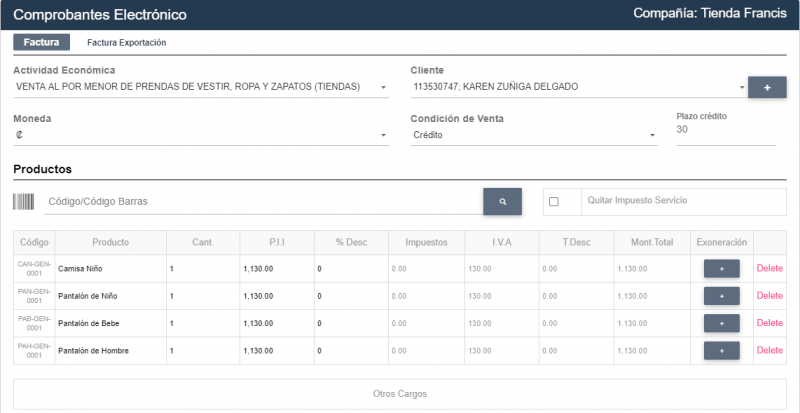Viewport: 800px width, 413px height.
Task: Add exoneration for Pantalón de Niño row
Action: click(721, 296)
